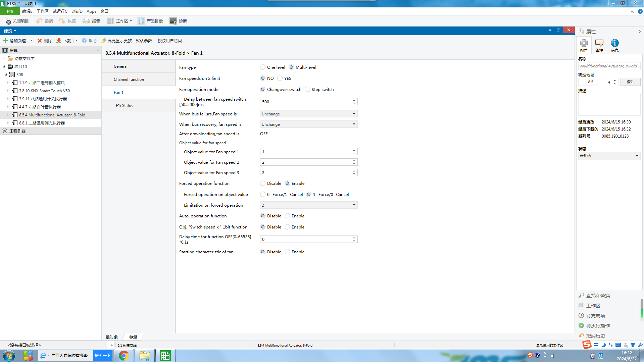Open the blue info icon in properties
The image size is (644, 362).
[x=614, y=43]
